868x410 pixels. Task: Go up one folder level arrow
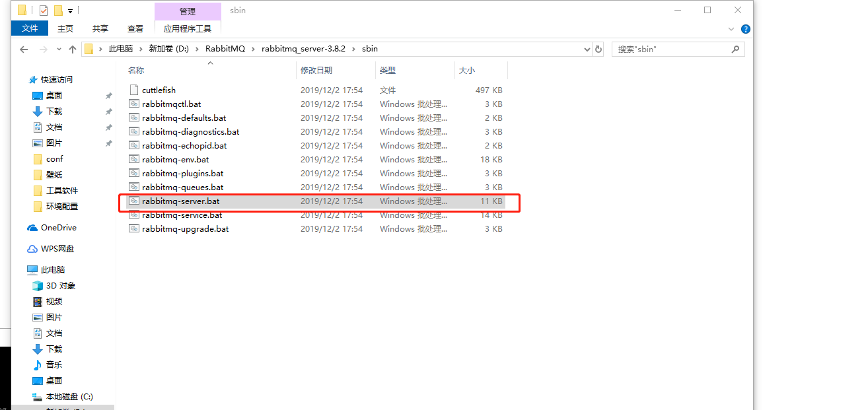[x=72, y=50]
